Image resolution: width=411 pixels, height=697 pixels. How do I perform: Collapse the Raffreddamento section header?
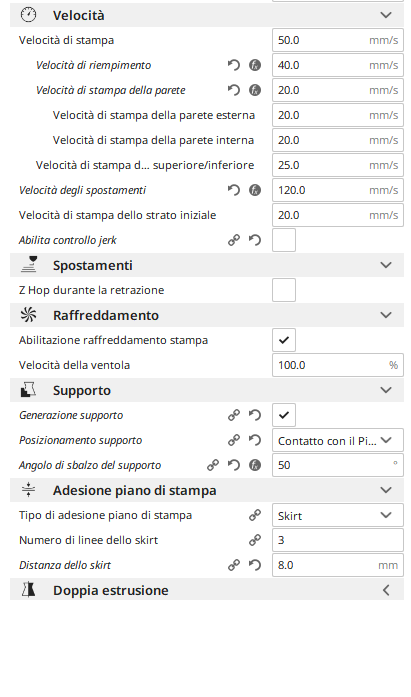(207, 315)
